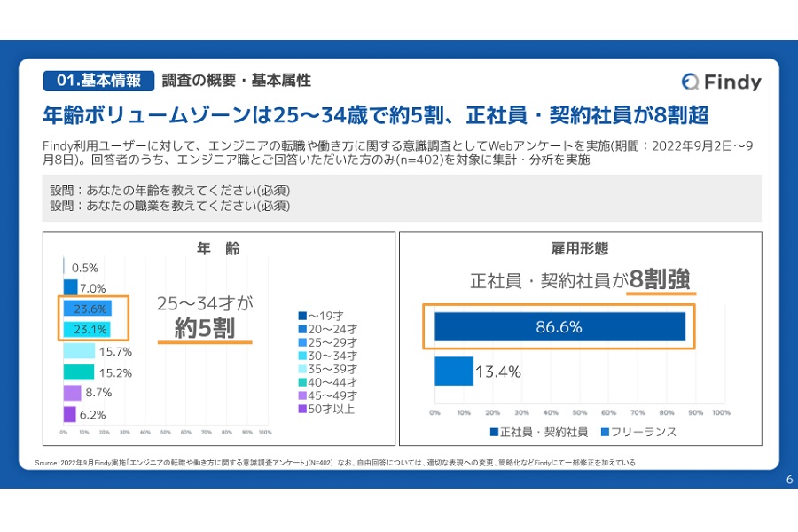Select the 正社員・契約社員 legend swatch
Viewport: 798px width, 532px height.
pyautogui.click(x=493, y=432)
